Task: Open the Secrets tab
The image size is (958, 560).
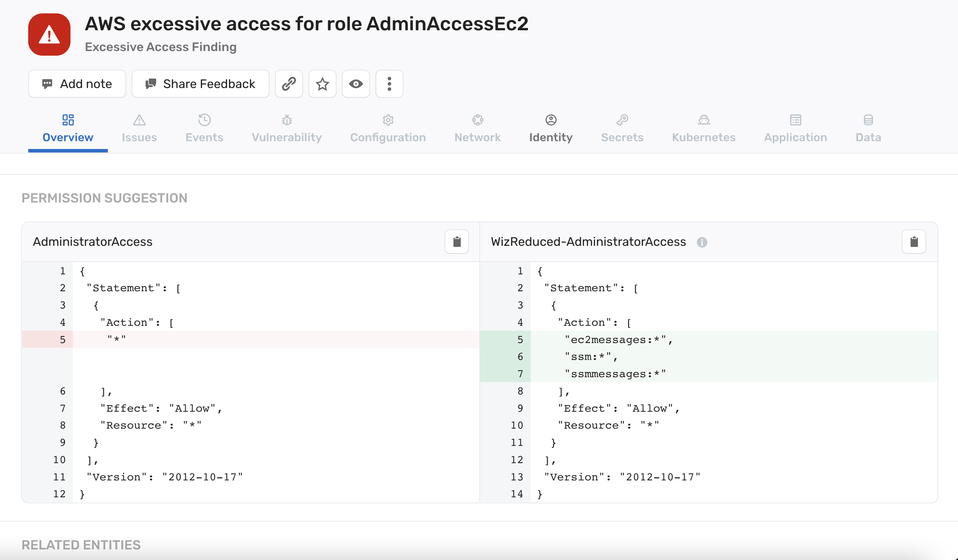Action: tap(622, 129)
